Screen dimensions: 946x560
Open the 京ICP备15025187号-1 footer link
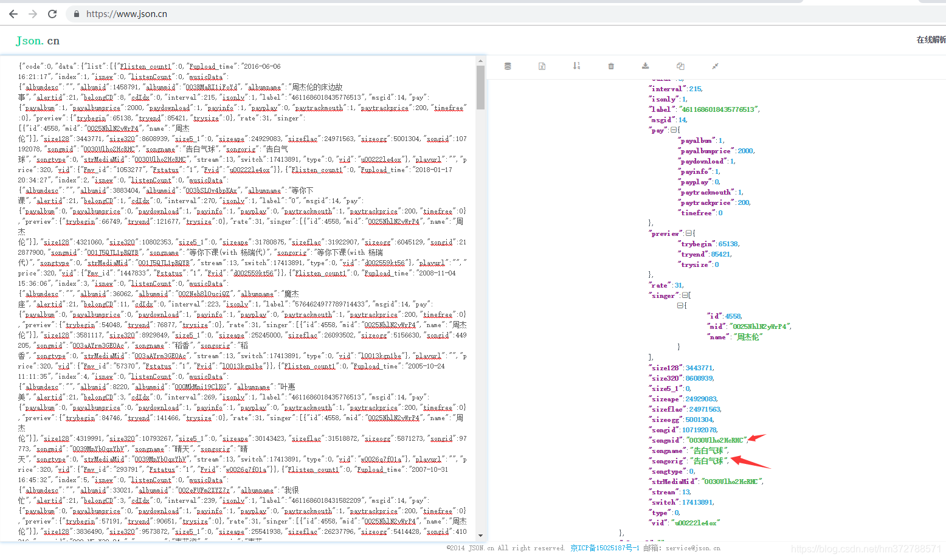(x=605, y=548)
